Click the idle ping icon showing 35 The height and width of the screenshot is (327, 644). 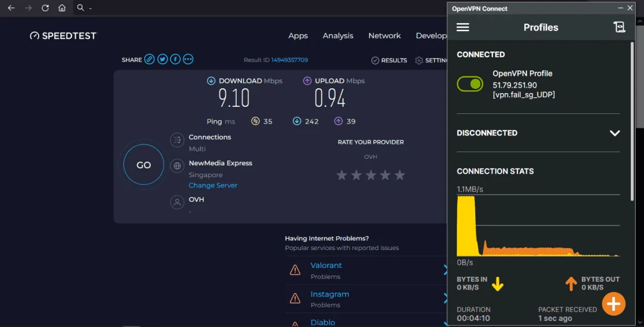click(x=255, y=121)
